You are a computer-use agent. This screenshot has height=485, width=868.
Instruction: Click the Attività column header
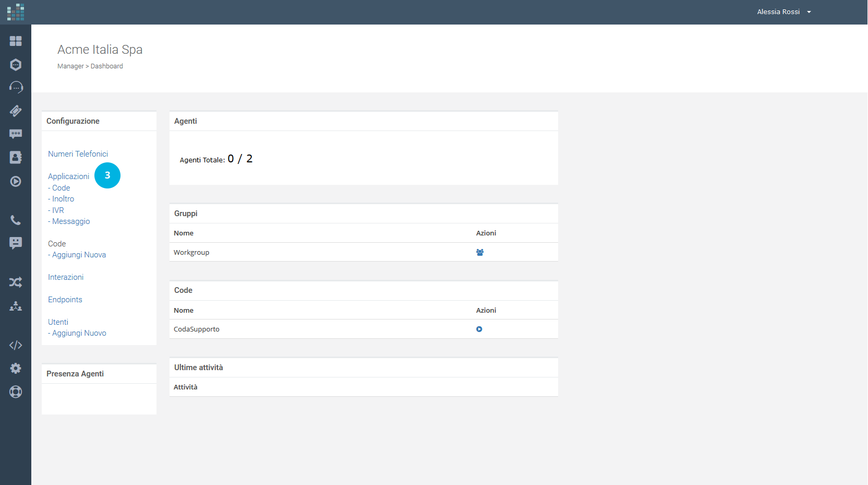coord(186,387)
